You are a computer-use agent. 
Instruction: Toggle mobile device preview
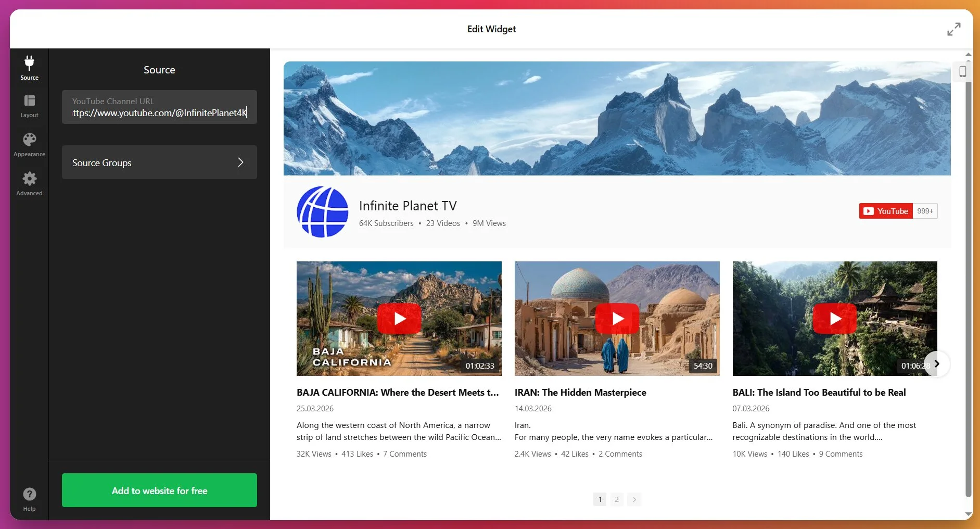pos(962,71)
